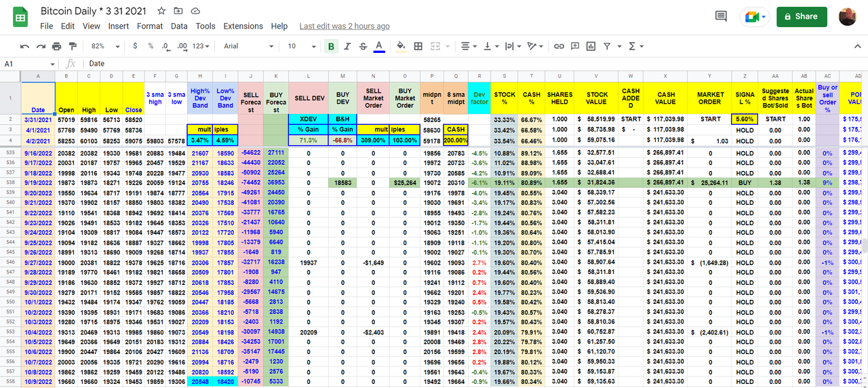This screenshot has height=388, width=868.
Task: Click the green Share button
Action: pos(802,16)
